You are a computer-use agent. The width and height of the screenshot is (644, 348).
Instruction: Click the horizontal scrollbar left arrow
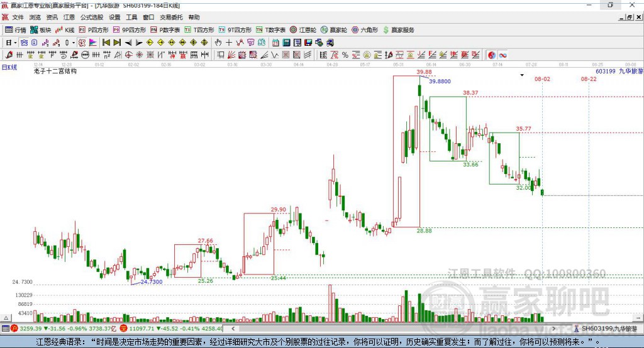(x=233, y=329)
